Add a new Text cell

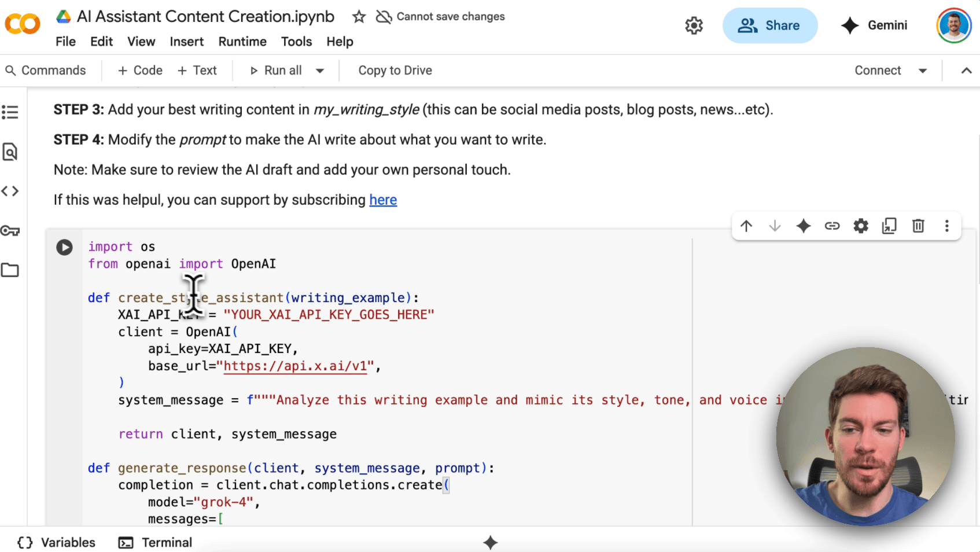click(x=197, y=71)
